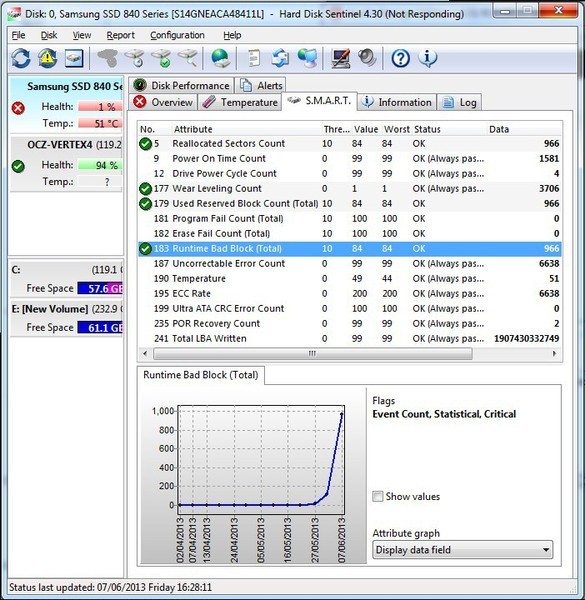Select the Ultra ATA CRC Error Count row
The width and height of the screenshot is (585, 600).
pos(350,308)
